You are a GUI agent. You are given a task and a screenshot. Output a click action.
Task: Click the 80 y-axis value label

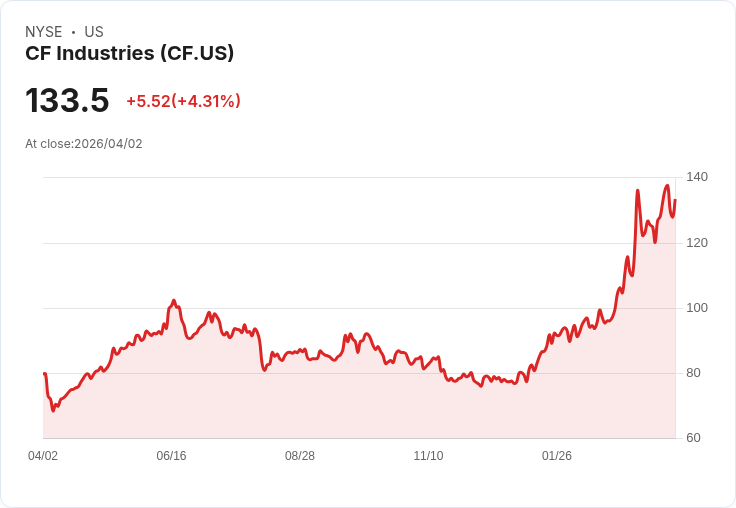point(693,373)
